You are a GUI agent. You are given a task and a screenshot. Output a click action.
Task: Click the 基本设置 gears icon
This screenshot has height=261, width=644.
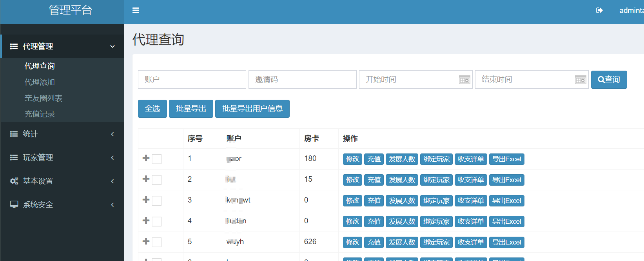click(14, 181)
